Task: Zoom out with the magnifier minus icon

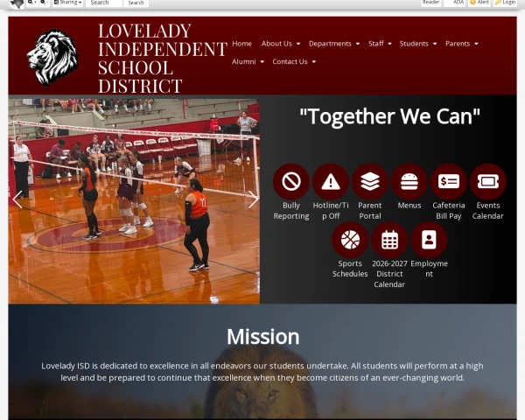Action: 45,3
